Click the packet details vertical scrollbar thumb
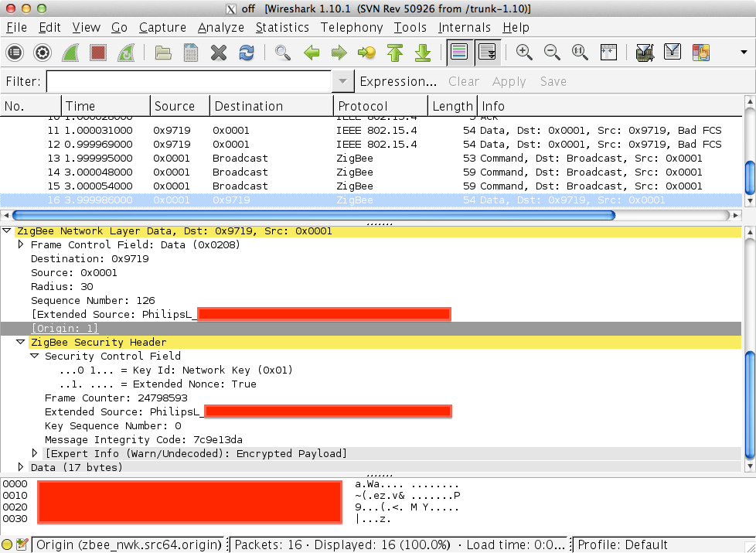The width and height of the screenshot is (756, 553). [x=750, y=405]
